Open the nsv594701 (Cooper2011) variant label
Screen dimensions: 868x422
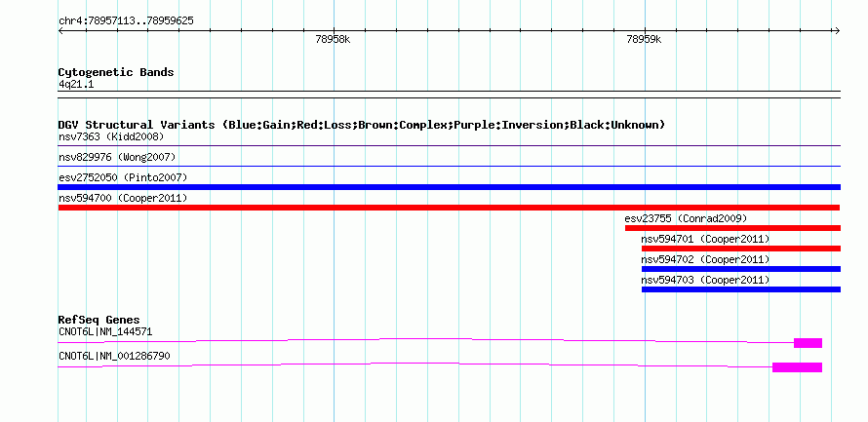705,239
